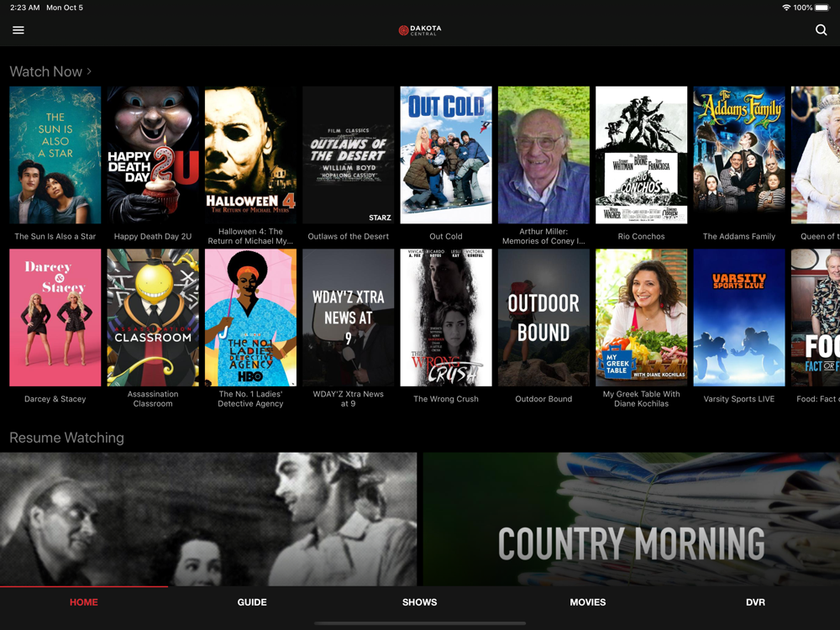Tap 'Outlaws of the Desert' title text
The image size is (840, 630).
click(349, 236)
